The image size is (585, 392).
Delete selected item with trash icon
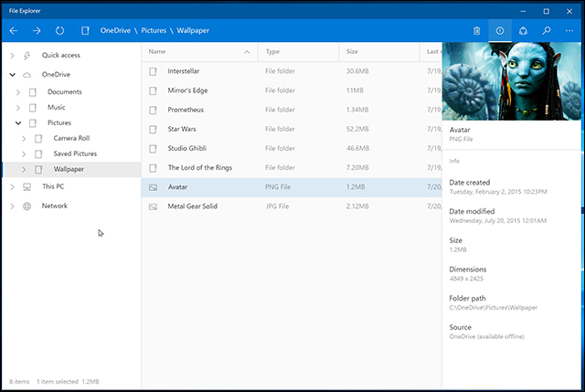pos(477,30)
